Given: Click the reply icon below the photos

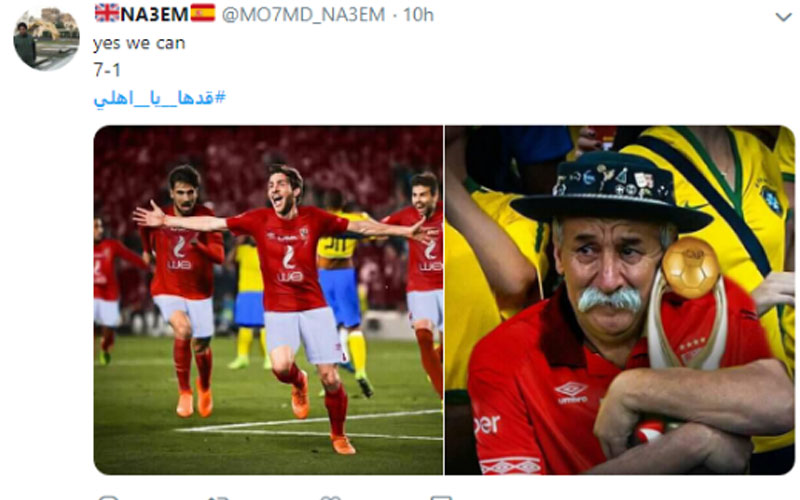Looking at the screenshot, I should pyautogui.click(x=108, y=497).
